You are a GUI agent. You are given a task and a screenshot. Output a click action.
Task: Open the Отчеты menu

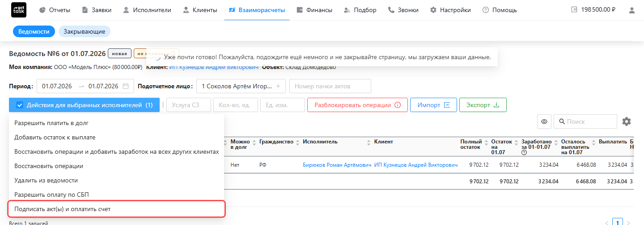[55, 10]
